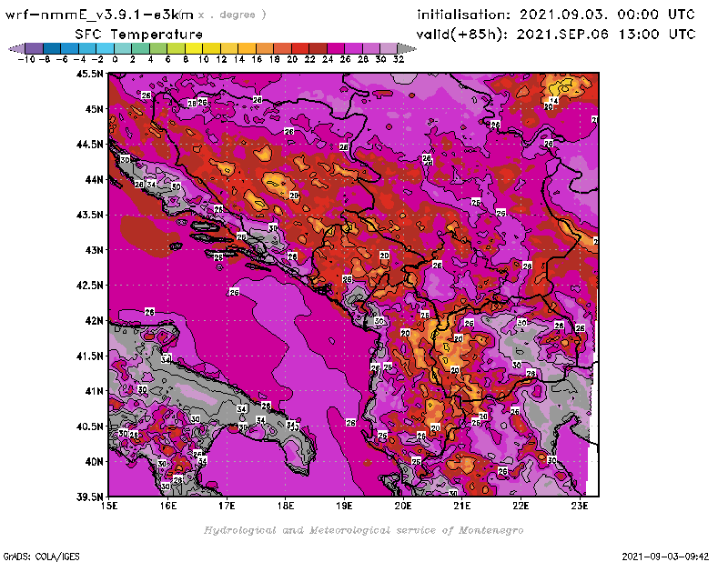The image size is (728, 562).
Task: Click the '40N' latitude axis label
Action: point(94,461)
